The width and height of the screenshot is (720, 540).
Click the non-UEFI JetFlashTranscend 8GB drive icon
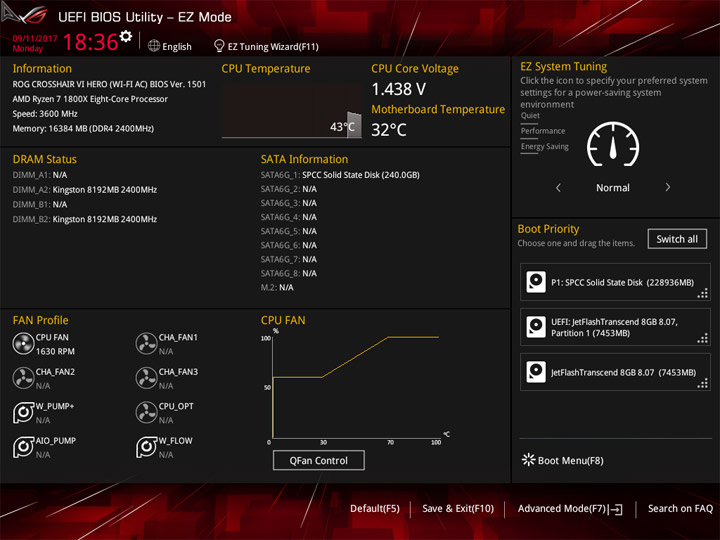[x=536, y=372]
